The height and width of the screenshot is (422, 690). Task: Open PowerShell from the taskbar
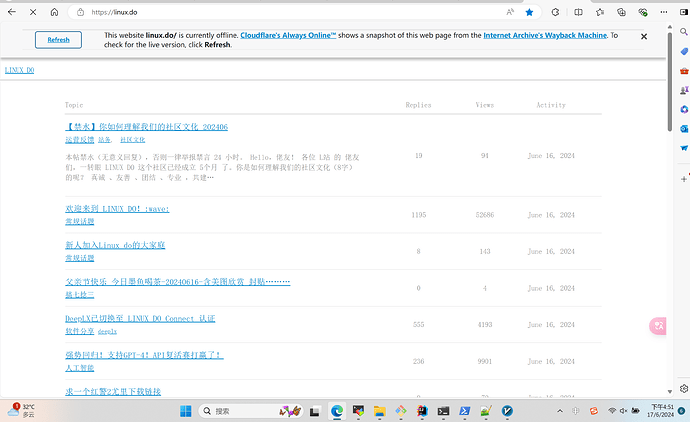point(465,411)
